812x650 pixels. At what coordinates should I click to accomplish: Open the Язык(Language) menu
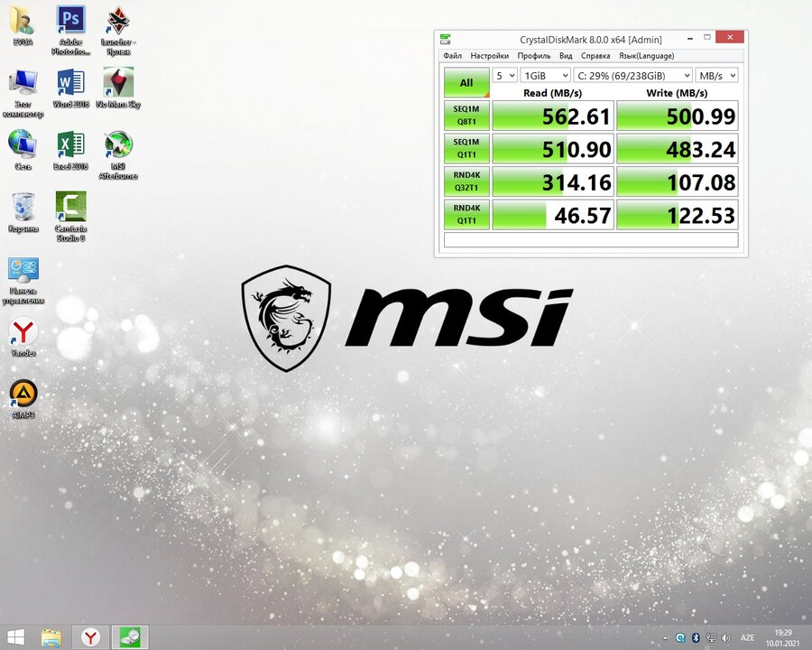coord(646,56)
